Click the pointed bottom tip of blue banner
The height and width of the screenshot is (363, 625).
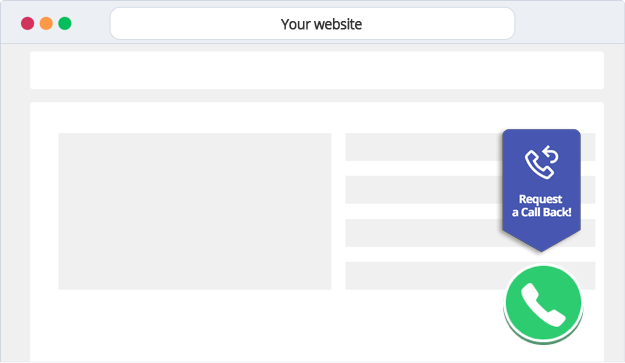pyautogui.click(x=541, y=244)
